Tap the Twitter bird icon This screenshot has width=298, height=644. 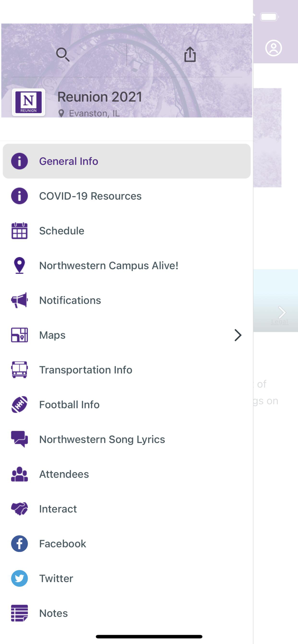(19, 579)
